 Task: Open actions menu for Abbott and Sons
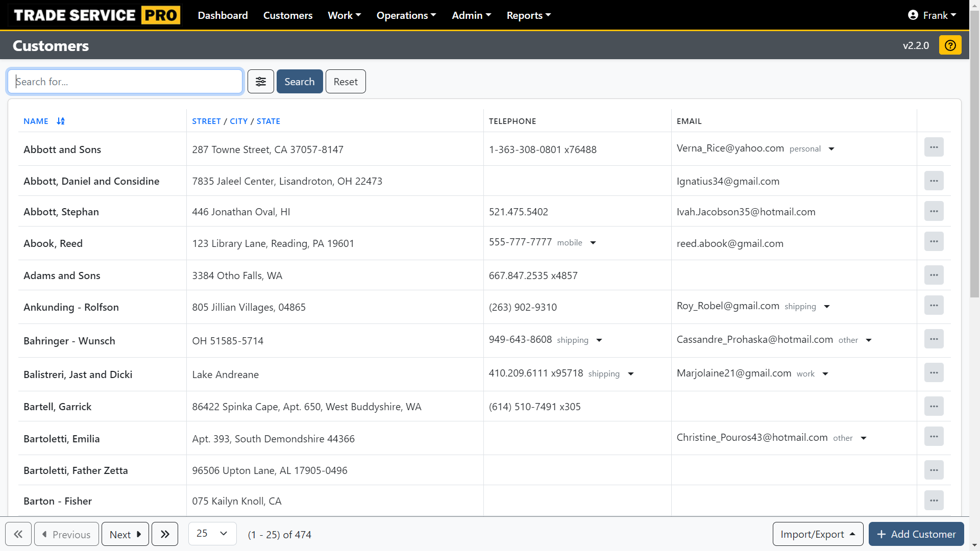click(x=934, y=147)
